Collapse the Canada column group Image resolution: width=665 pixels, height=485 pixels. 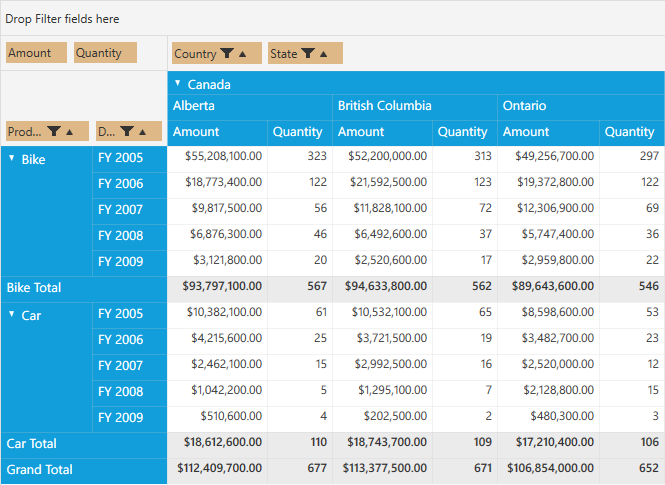178,84
